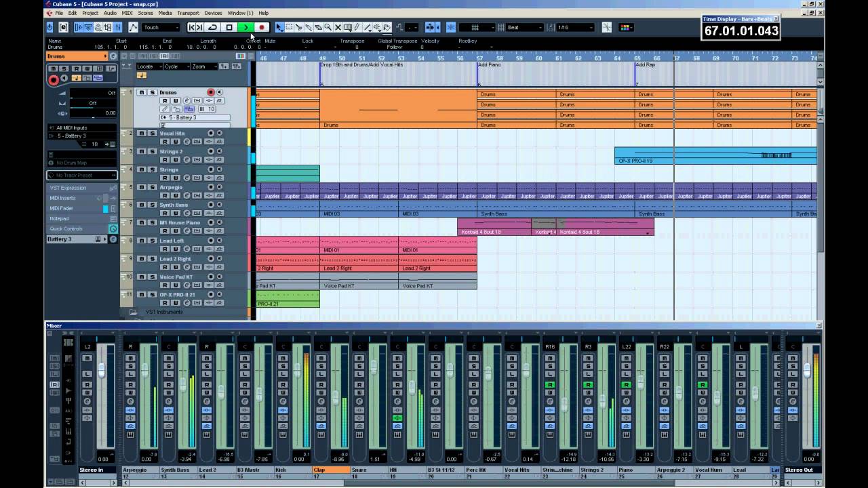
Task: Expand the MIDI Fader inspector section
Action: click(81, 208)
